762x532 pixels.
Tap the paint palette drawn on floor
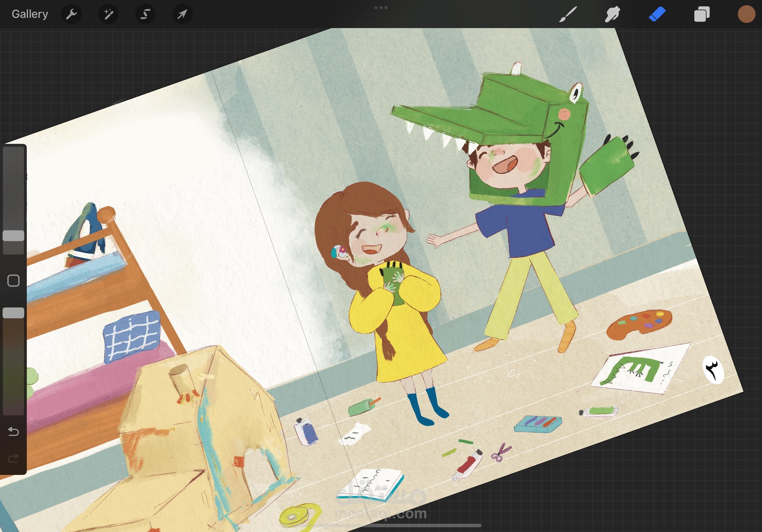pyautogui.click(x=639, y=323)
